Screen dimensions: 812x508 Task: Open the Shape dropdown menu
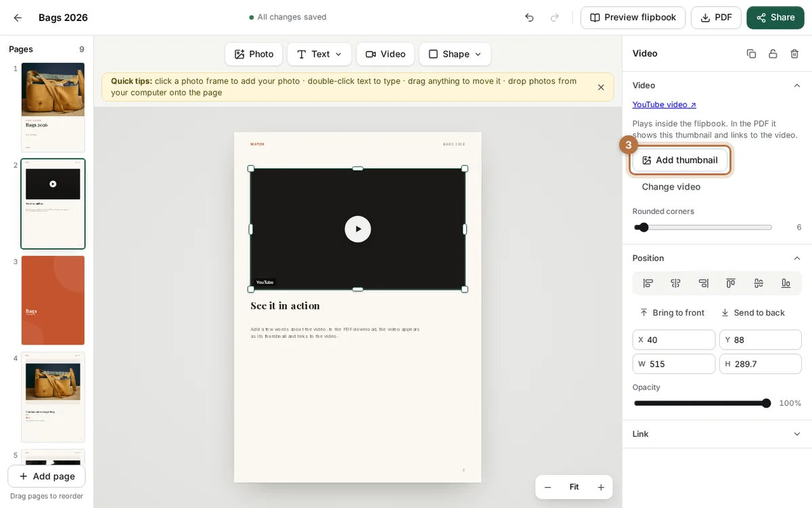pyautogui.click(x=455, y=54)
